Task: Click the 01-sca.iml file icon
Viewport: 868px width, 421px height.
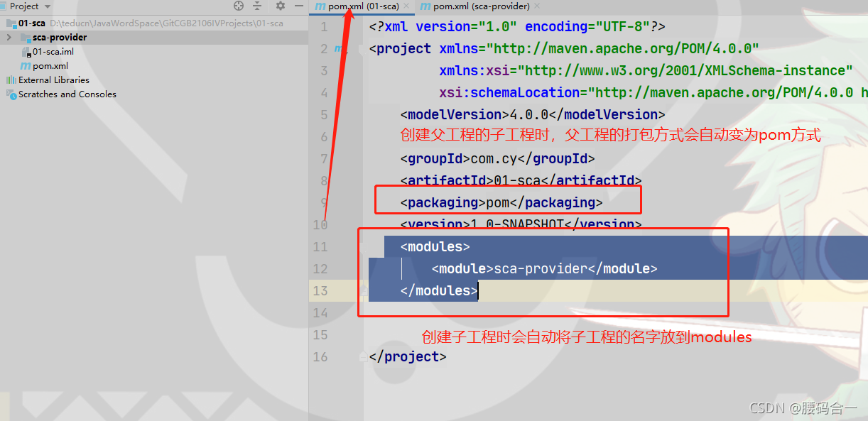Action: pyautogui.click(x=26, y=51)
